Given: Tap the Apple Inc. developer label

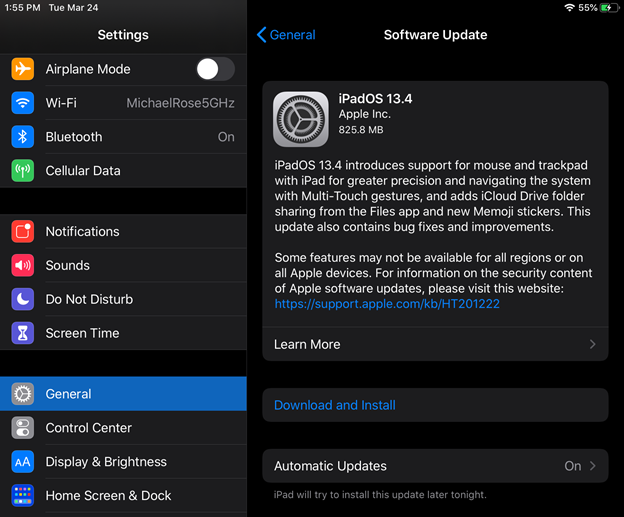Looking at the screenshot, I should (x=365, y=114).
